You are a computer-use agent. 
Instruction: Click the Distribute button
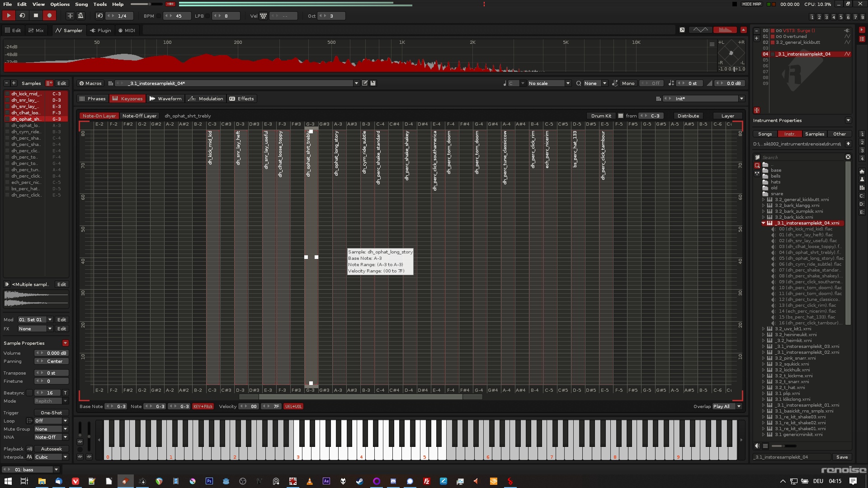[x=688, y=116]
